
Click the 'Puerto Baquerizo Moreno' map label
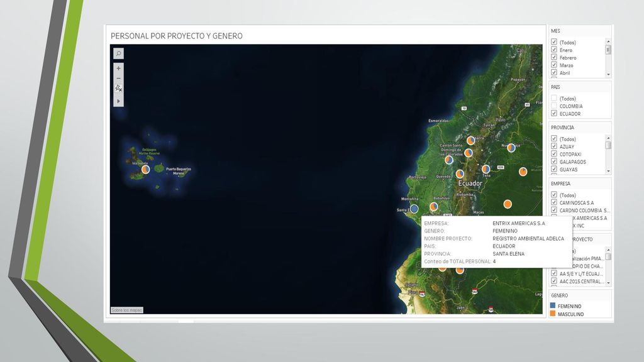[x=178, y=171]
